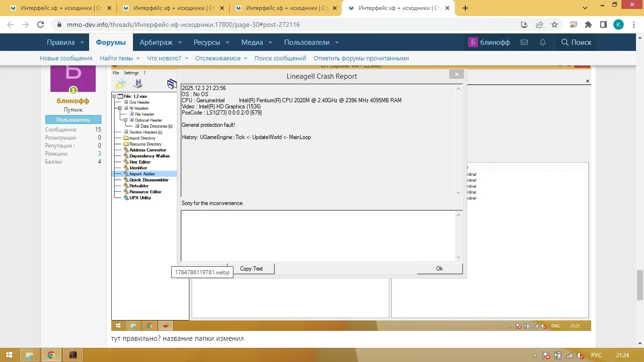Toggle the browser side panel icon
This screenshot has width=644, height=362.
tap(603, 25)
